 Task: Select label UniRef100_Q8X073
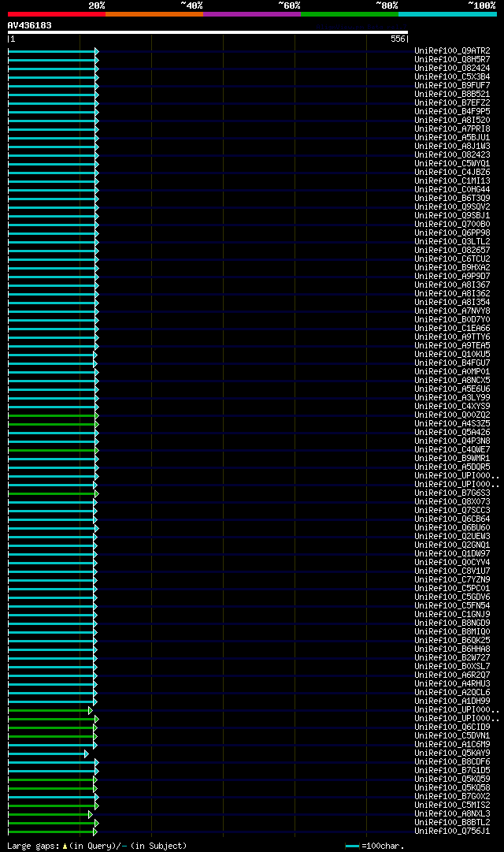452,503
